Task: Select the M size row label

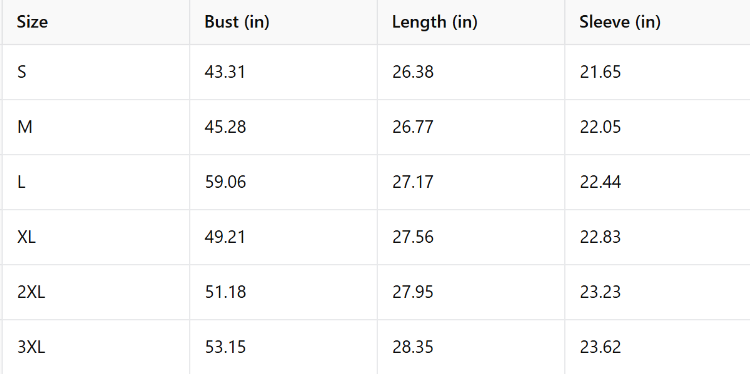Action: point(24,127)
